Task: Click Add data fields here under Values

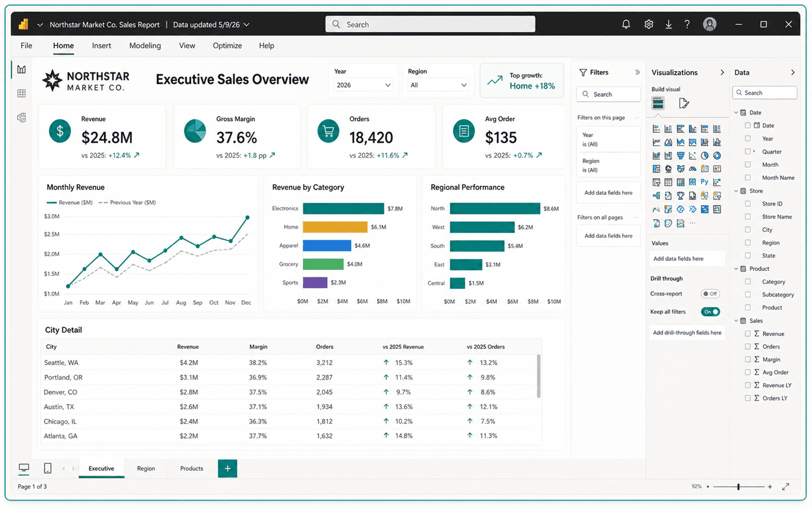Action: tap(687, 259)
